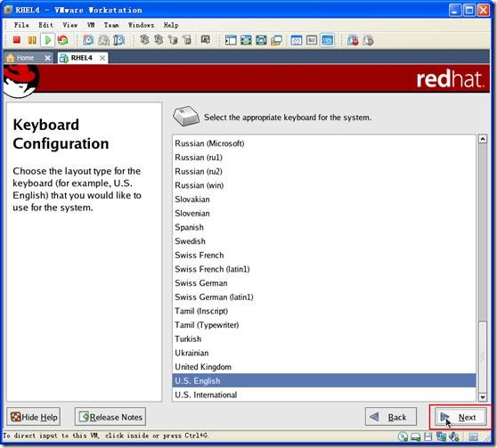Select plain Swiss German keyboard
Screen dimensions: 497x448
coord(324,283)
